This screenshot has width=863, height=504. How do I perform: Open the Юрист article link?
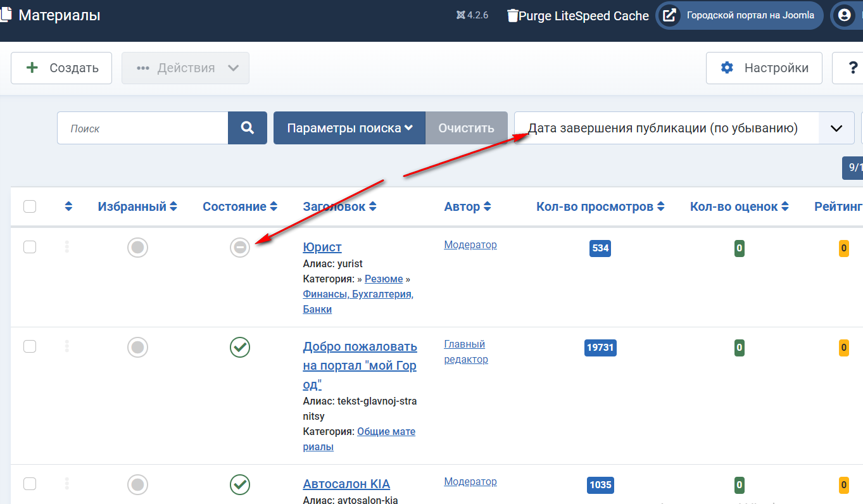coord(322,247)
